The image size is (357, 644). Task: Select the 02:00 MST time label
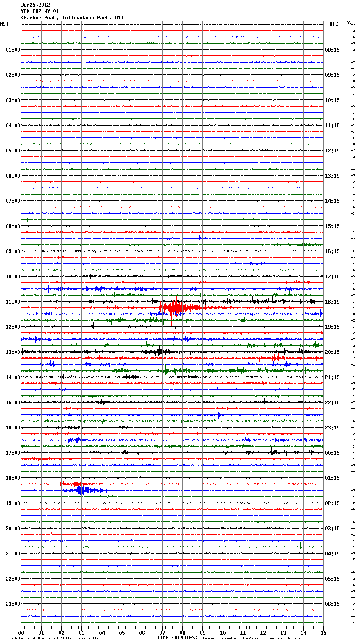point(13,75)
